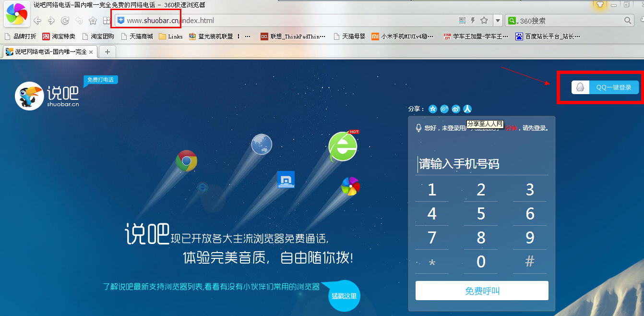Click the QR code icon in address bar
This screenshot has width=644, height=316.
coord(462,21)
